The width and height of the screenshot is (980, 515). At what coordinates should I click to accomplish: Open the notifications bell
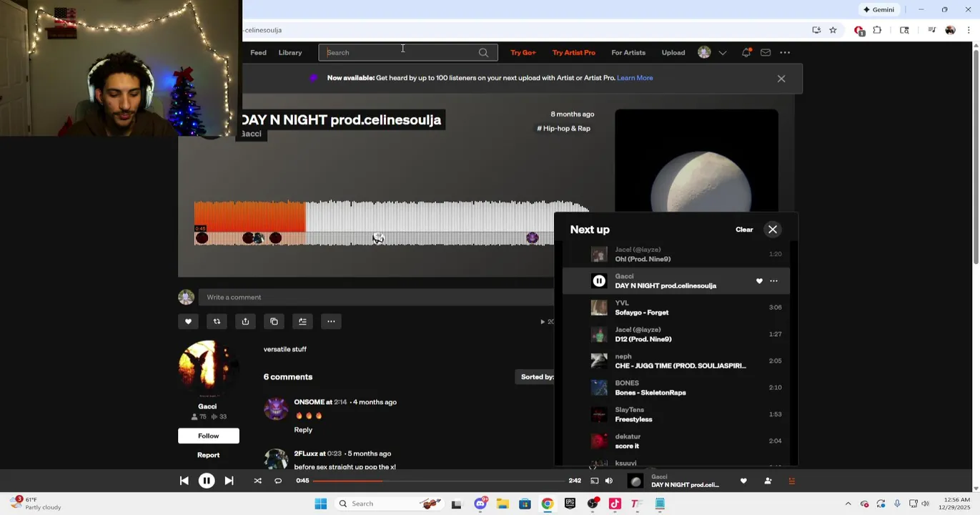(746, 52)
